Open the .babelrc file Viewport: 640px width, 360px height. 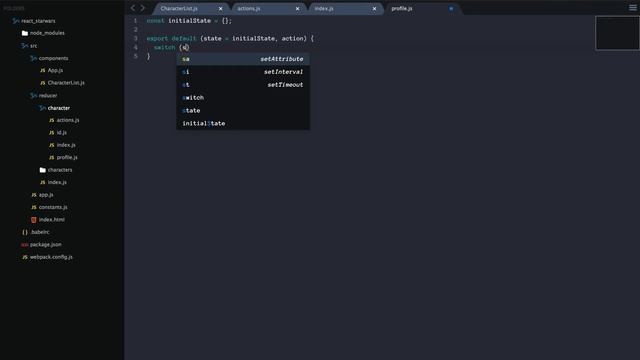click(40, 232)
